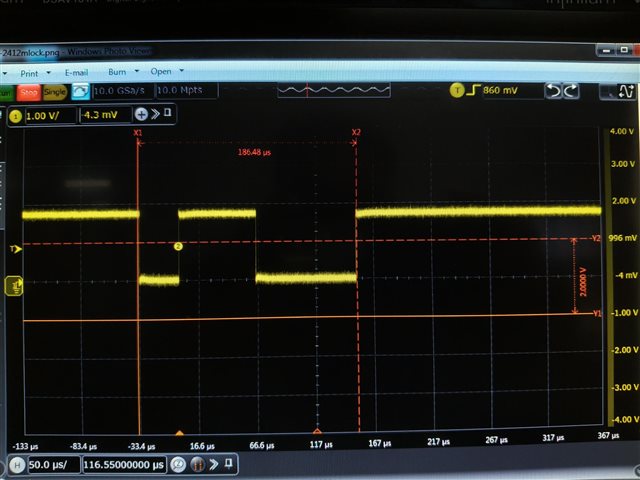Click the 116.55000000 µs position field

124,464
